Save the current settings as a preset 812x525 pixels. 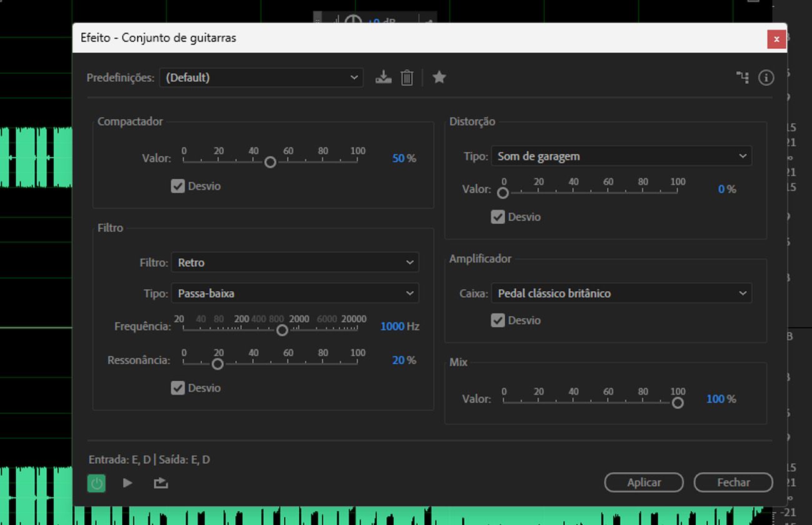384,77
